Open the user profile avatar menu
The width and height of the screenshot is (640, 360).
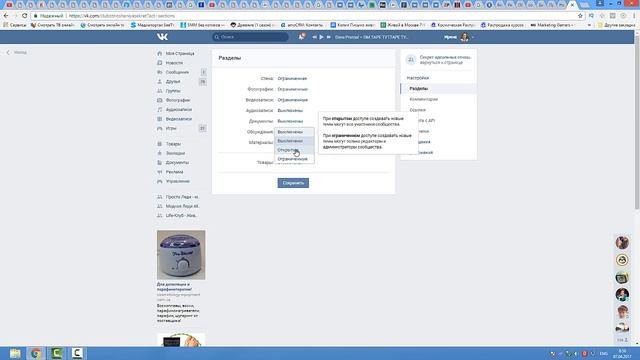464,37
